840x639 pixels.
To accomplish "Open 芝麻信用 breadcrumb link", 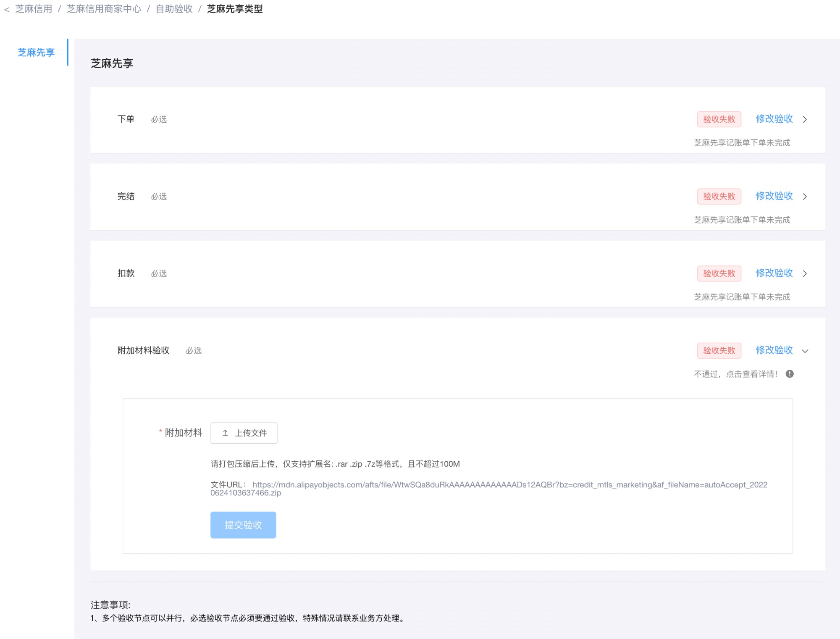I will point(34,9).
